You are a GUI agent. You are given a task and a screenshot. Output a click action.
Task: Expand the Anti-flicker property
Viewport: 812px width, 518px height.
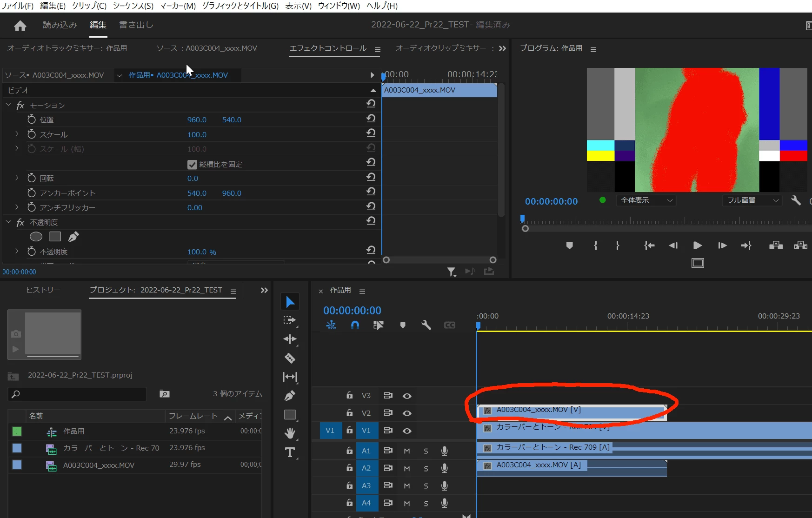[x=17, y=207]
